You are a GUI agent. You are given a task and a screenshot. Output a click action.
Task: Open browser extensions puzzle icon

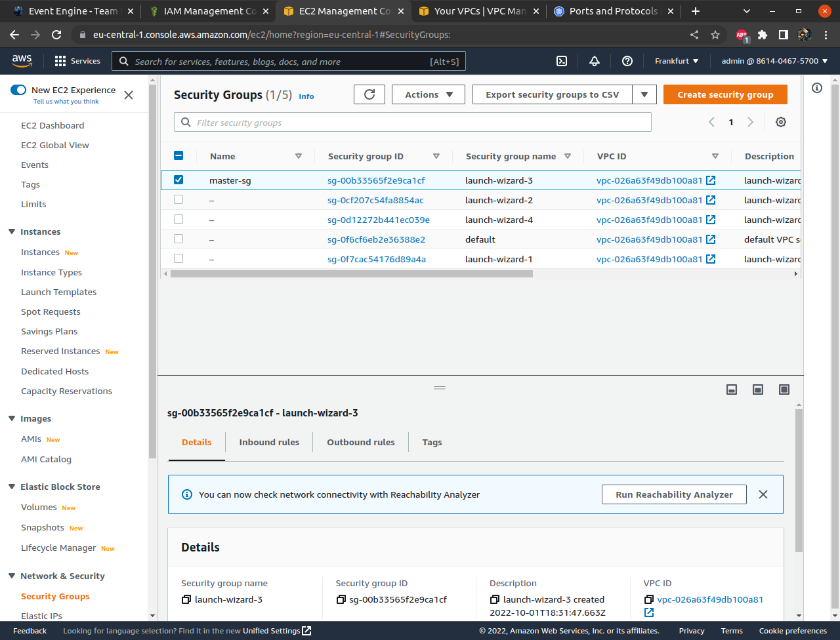point(763,35)
